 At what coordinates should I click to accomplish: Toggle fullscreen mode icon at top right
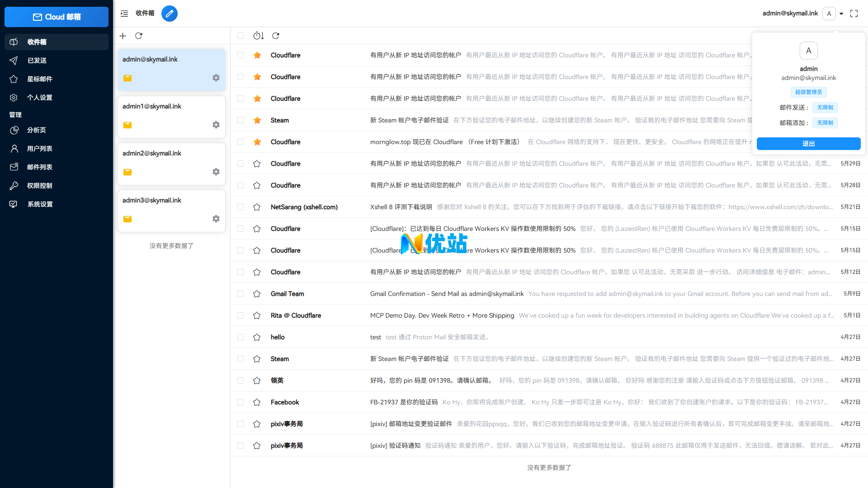point(854,14)
